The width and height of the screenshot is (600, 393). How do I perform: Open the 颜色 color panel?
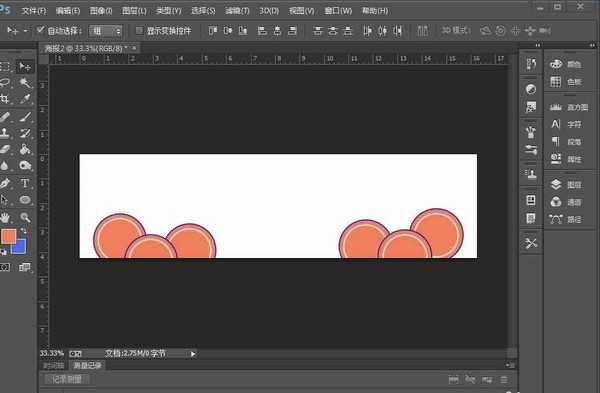[x=566, y=64]
